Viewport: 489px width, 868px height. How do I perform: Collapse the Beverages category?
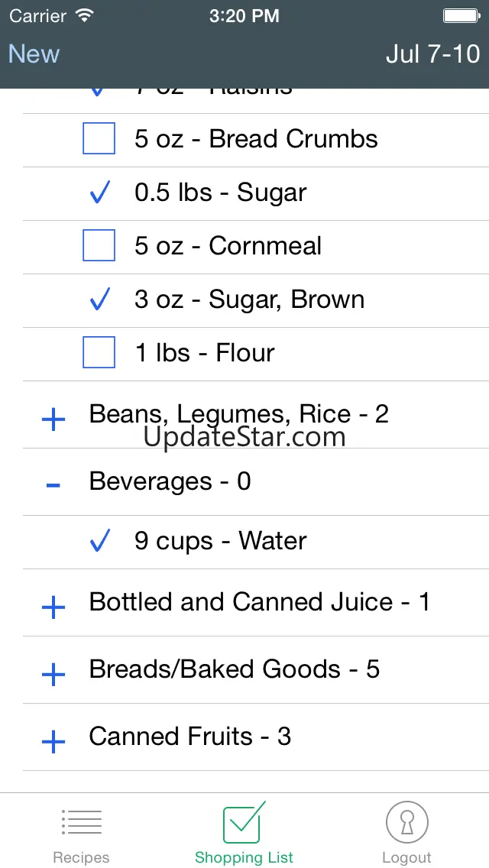[53, 485]
